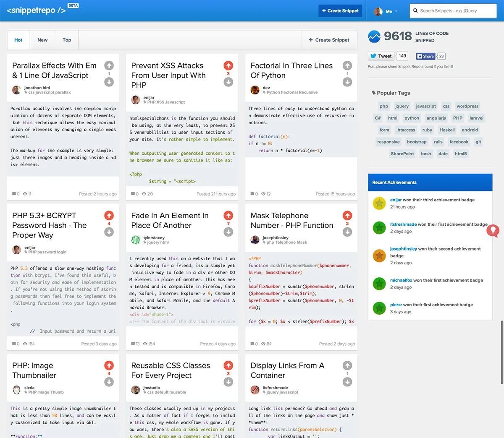Screen dimensions: 504x438
Task: Downvote PHP 5.3+ BCRYPT Password Hash snippet
Action: tap(109, 232)
